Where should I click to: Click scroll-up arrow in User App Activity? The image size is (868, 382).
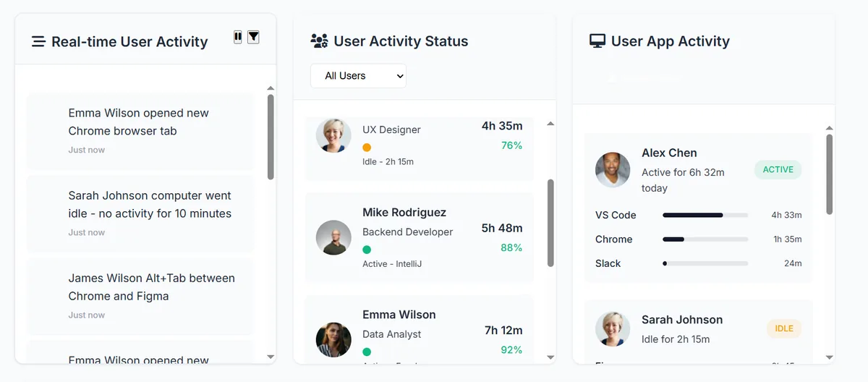pyautogui.click(x=830, y=129)
